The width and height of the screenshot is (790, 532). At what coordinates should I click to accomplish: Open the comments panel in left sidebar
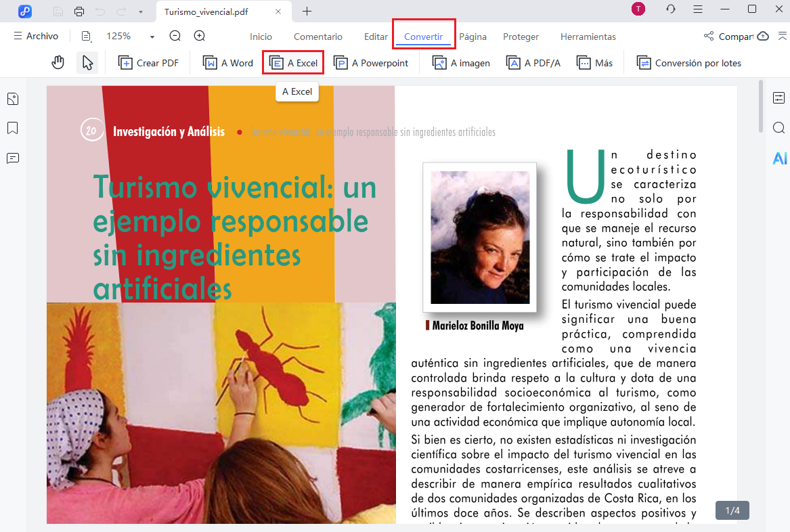(x=12, y=158)
